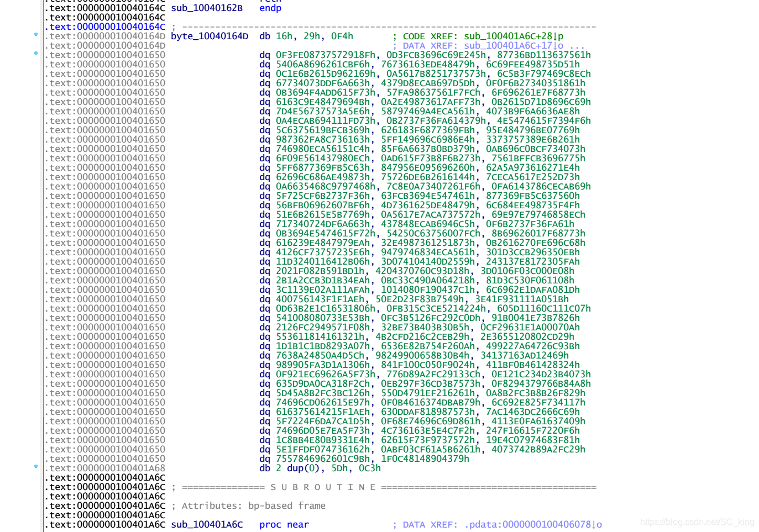Click hex value 605D11160C111C07h
759x532 pixels.
pos(544,308)
